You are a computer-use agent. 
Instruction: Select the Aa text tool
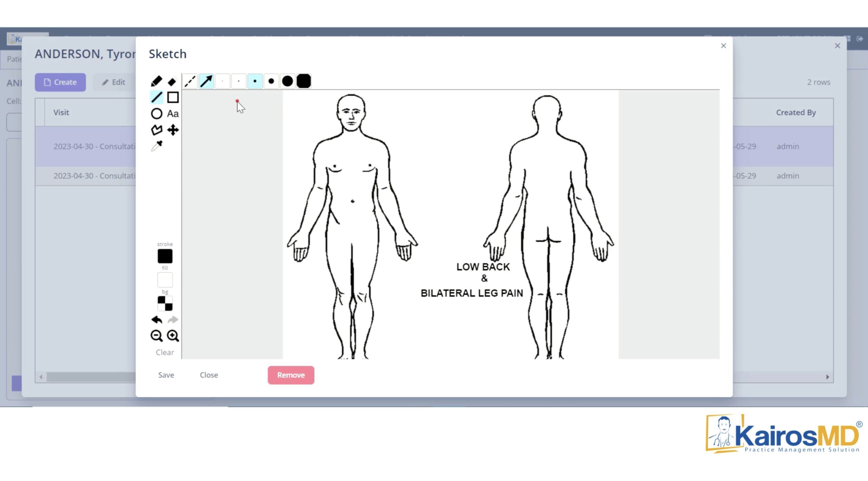pos(173,113)
